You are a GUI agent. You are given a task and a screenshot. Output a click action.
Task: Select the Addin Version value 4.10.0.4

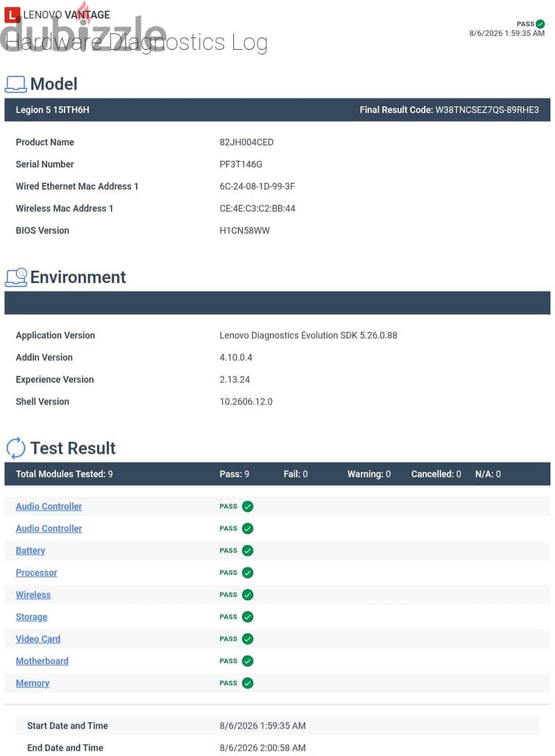[236, 358]
